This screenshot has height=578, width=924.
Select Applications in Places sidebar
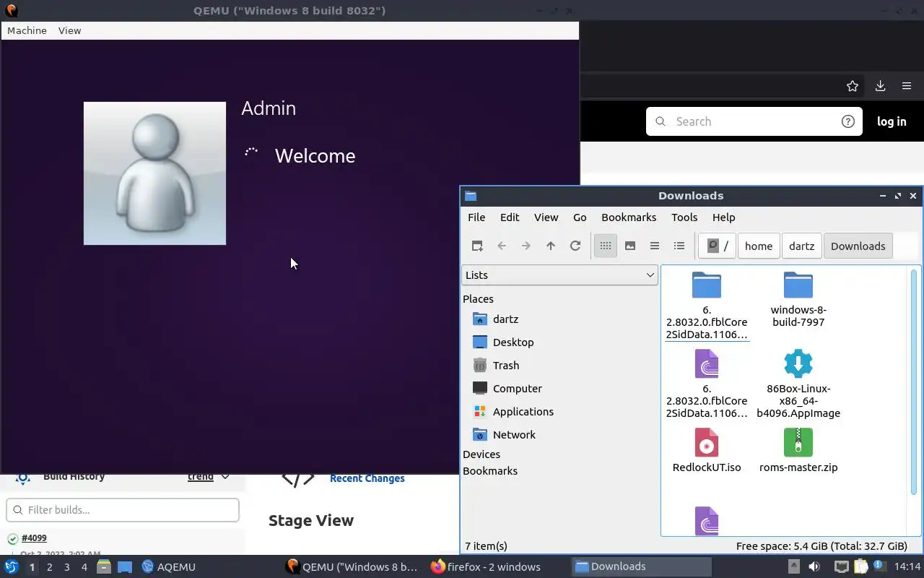click(x=513, y=411)
